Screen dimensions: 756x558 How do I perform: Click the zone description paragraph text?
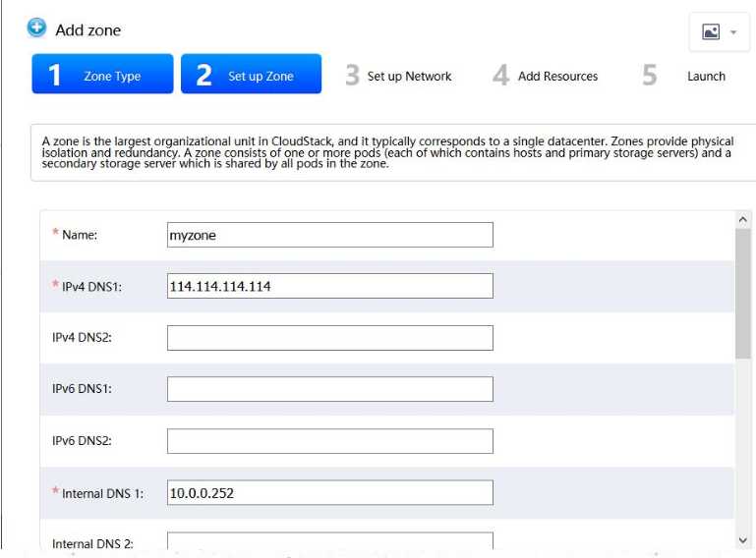388,152
